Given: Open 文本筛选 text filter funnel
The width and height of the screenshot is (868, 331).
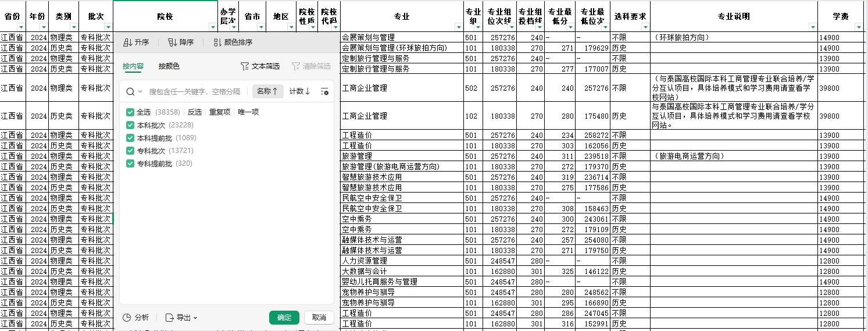Looking at the screenshot, I should 245,66.
